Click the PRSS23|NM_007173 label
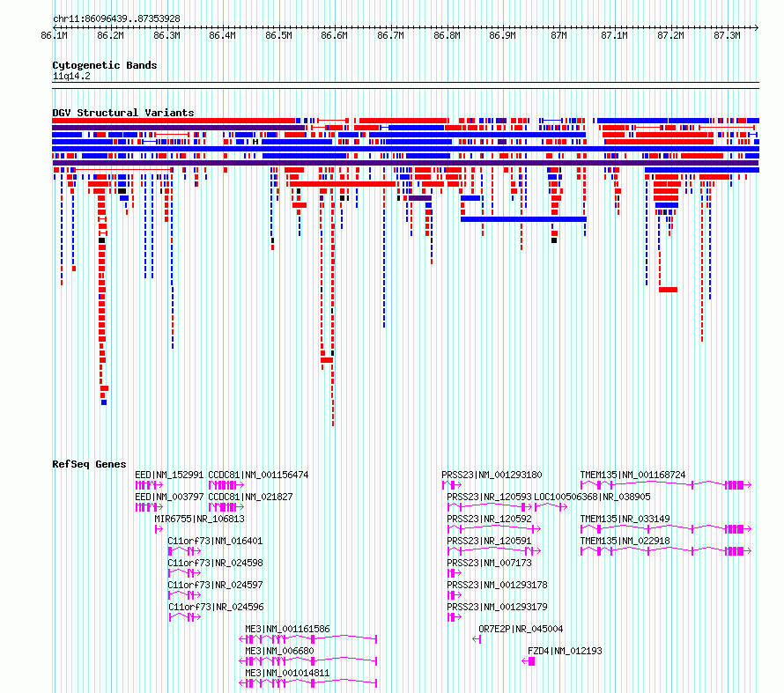Screen dimensions: 784x693 point(489,563)
